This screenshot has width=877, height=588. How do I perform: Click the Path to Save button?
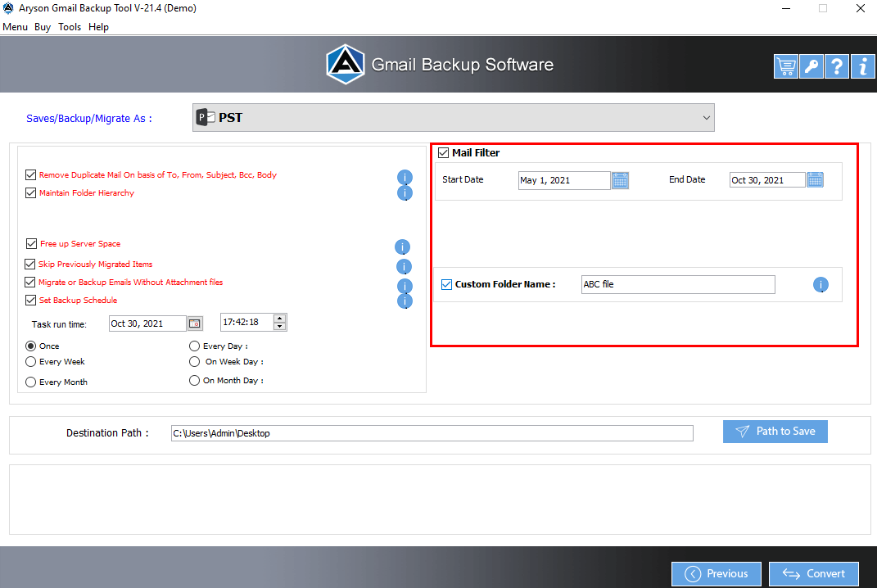pos(775,432)
